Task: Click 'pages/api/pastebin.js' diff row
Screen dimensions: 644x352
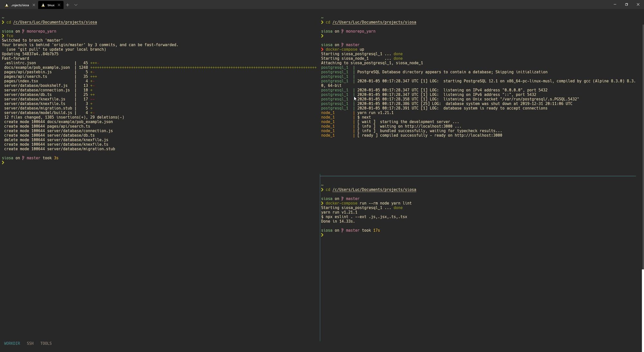Action: (49, 72)
